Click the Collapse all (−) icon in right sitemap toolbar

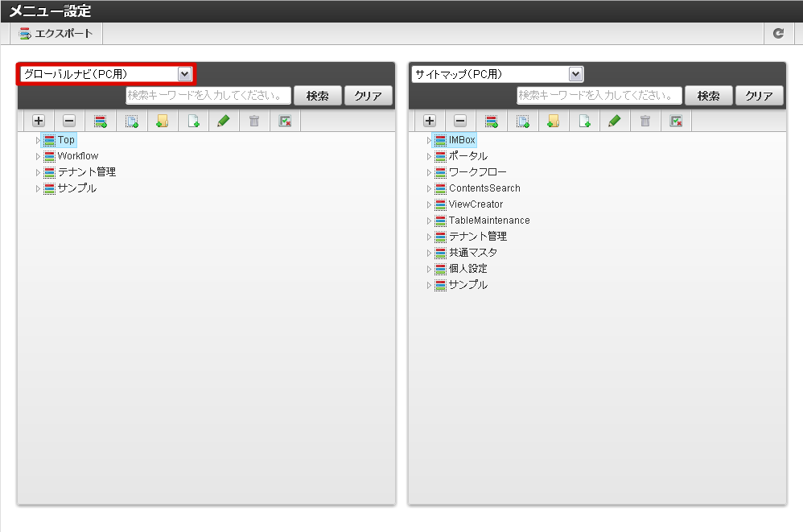coord(460,121)
